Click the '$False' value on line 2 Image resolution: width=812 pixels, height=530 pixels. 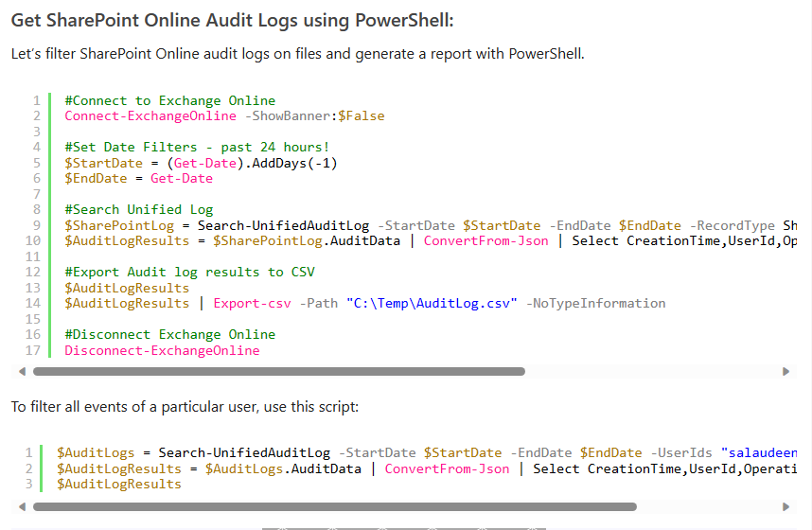click(362, 116)
